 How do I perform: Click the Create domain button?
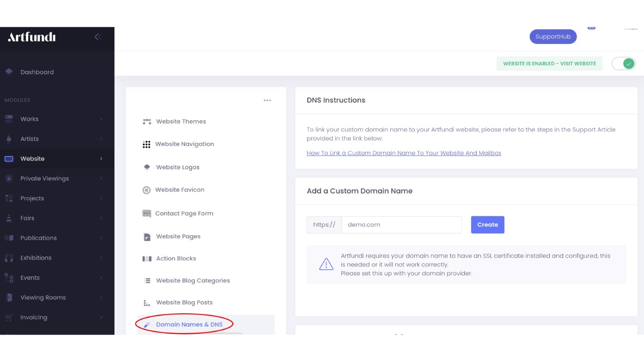click(x=487, y=225)
